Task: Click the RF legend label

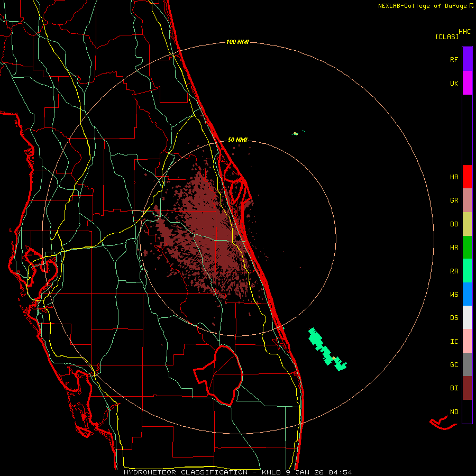Action: click(454, 59)
